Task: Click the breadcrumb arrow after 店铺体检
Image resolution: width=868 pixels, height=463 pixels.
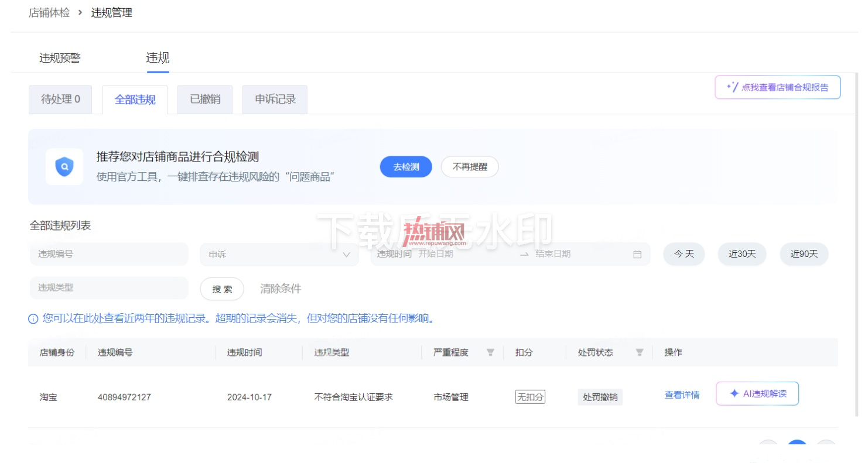Action: point(80,12)
